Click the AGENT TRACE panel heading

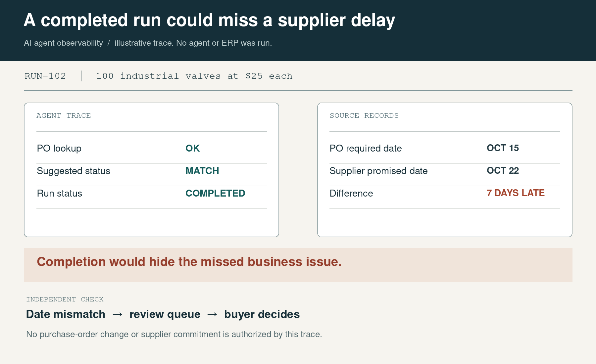pos(64,115)
